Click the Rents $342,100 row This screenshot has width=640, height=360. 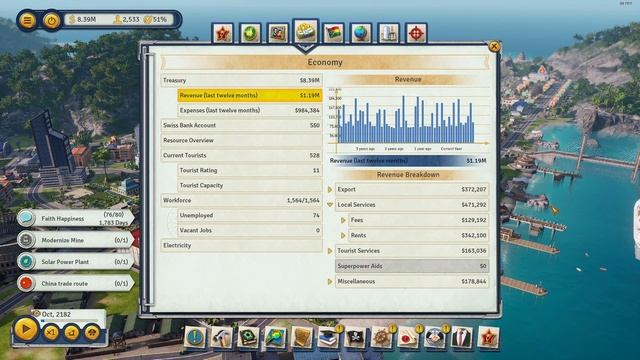coord(419,236)
